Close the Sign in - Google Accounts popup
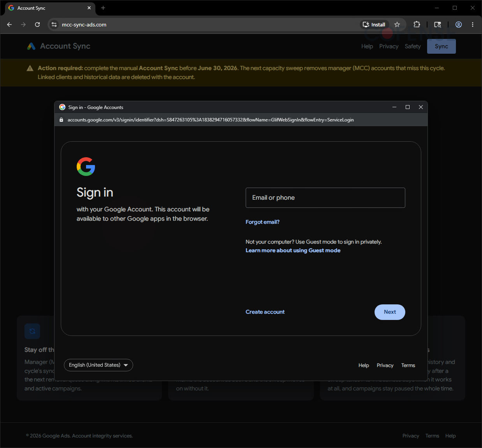 click(x=421, y=107)
